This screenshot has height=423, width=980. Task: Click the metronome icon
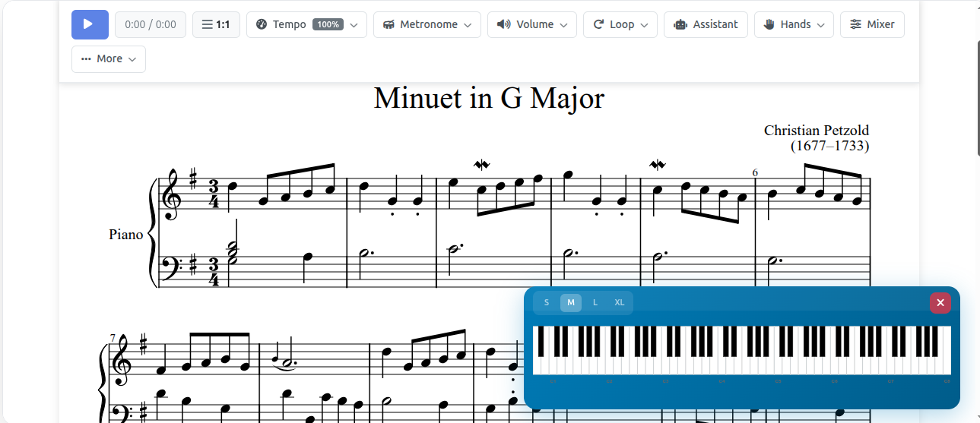[389, 24]
